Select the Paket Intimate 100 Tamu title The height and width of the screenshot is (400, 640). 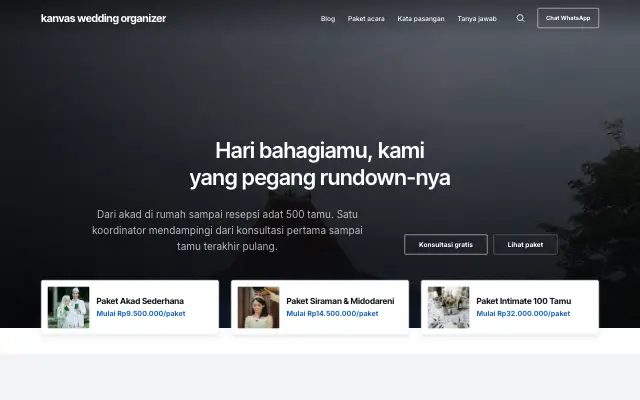pos(524,301)
